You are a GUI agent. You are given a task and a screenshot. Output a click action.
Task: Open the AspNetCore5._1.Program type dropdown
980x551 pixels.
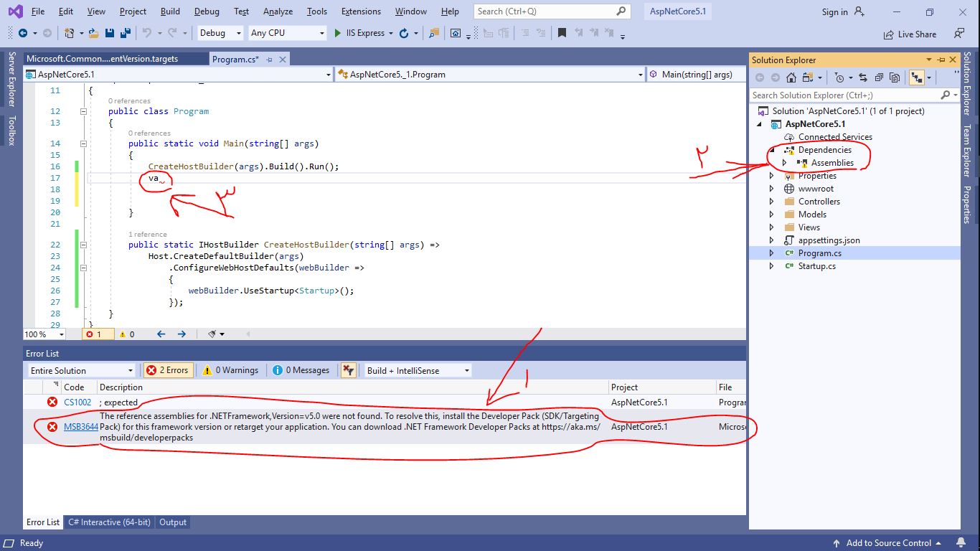491,74
